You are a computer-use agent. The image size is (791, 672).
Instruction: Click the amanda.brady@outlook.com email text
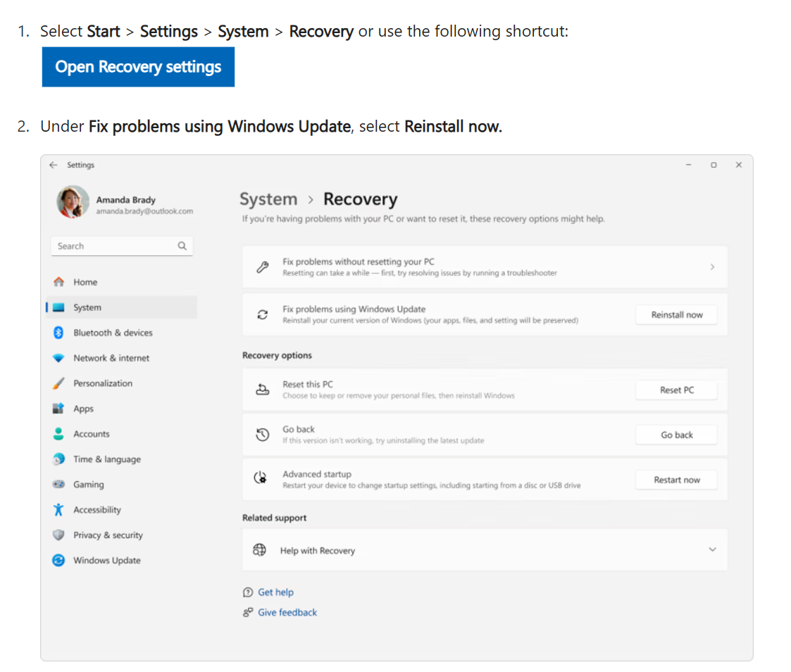[144, 211]
